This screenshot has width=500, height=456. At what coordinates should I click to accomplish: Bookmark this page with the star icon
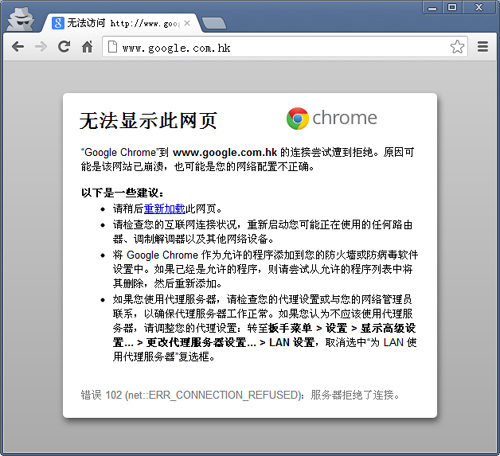pos(457,47)
